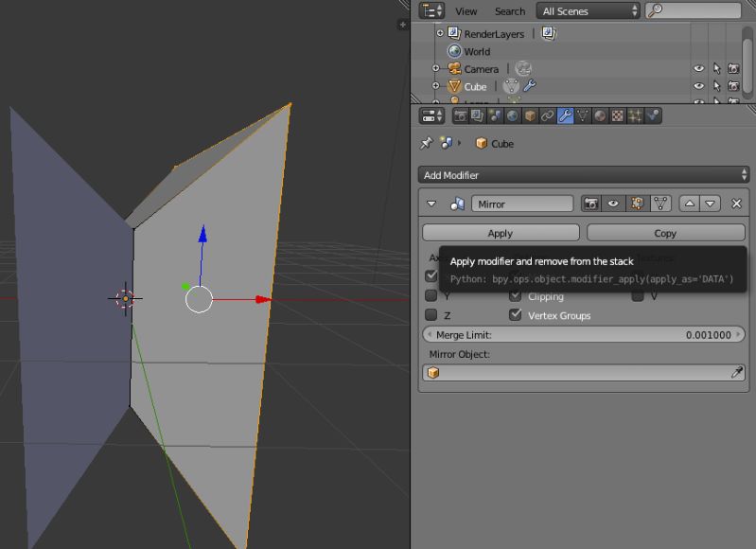Switch to the Scene properties tab

click(495, 115)
